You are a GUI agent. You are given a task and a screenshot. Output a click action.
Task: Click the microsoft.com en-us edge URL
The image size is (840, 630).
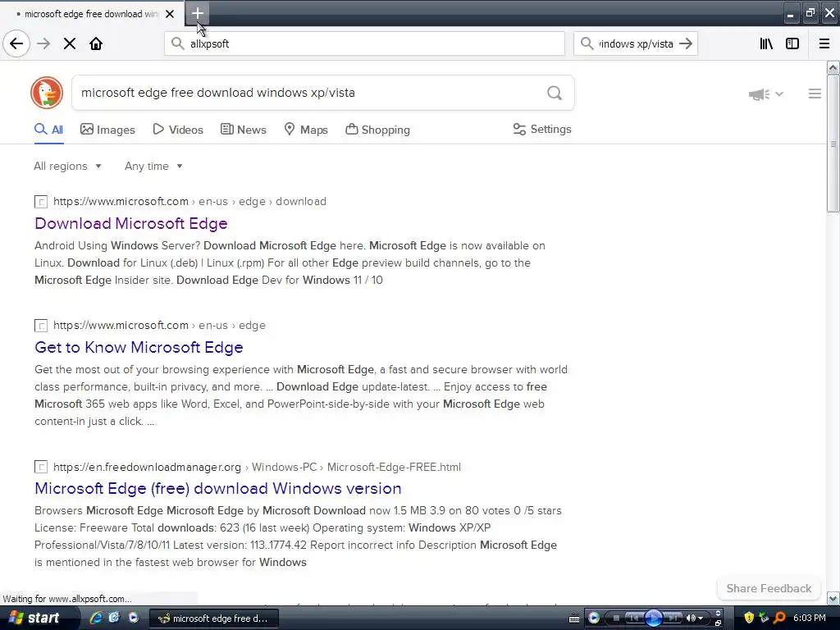click(x=159, y=325)
